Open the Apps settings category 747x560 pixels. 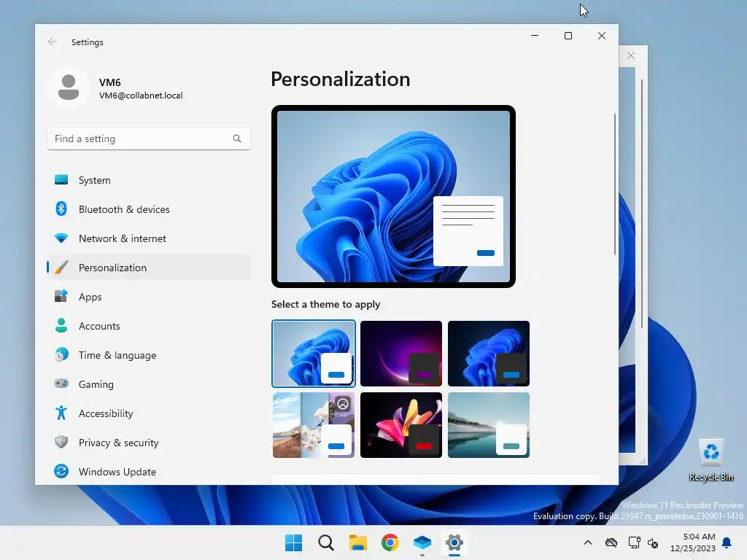(x=149, y=297)
